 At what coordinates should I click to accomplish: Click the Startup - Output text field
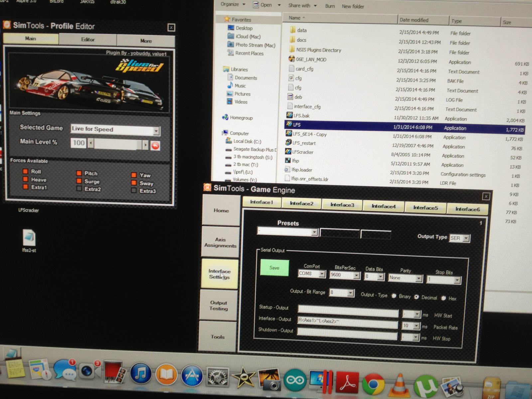click(348, 311)
